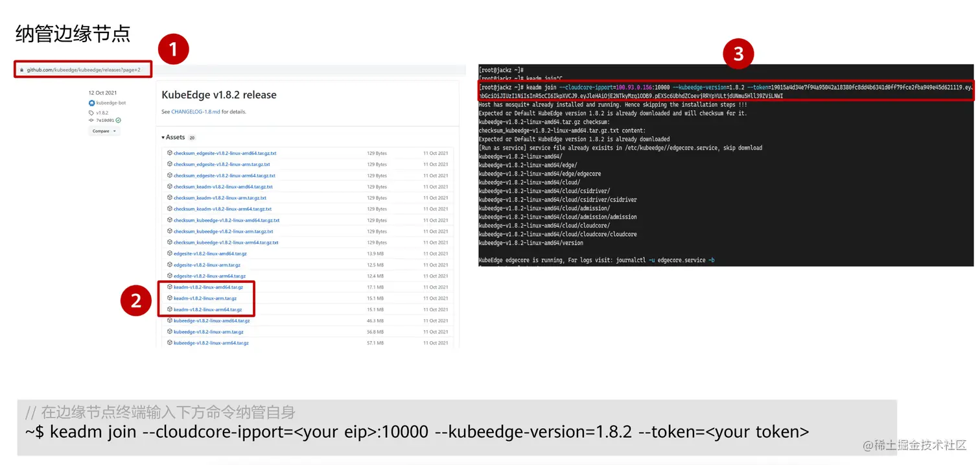
Task: Click package icon for edgesite-v1.8.2-linux-amd64.tar.gz
Action: click(x=170, y=253)
